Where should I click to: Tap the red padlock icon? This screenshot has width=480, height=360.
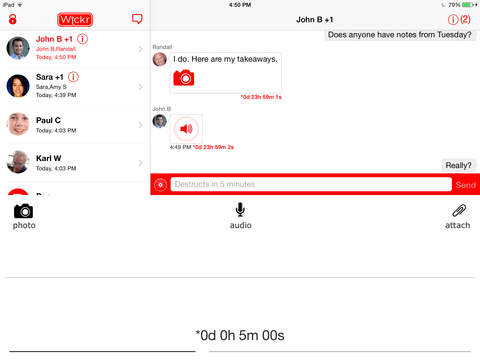point(12,19)
